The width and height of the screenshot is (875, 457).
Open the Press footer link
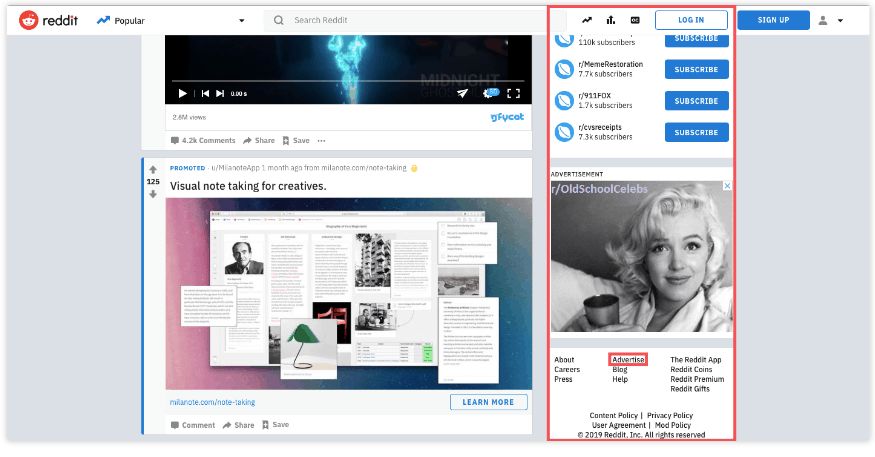coord(563,379)
